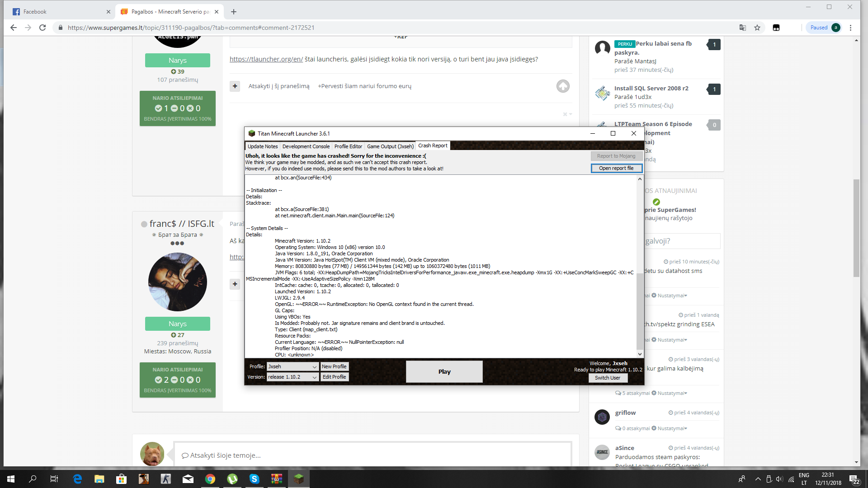Click the franc$ // ISFG.lt username
The width and height of the screenshot is (868, 488).
(x=182, y=224)
